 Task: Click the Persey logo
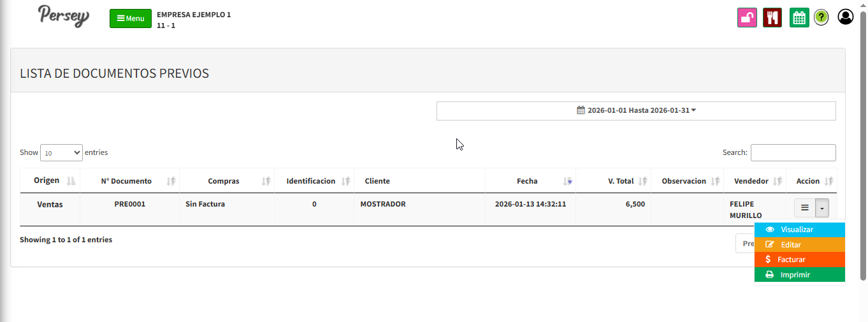click(x=63, y=17)
